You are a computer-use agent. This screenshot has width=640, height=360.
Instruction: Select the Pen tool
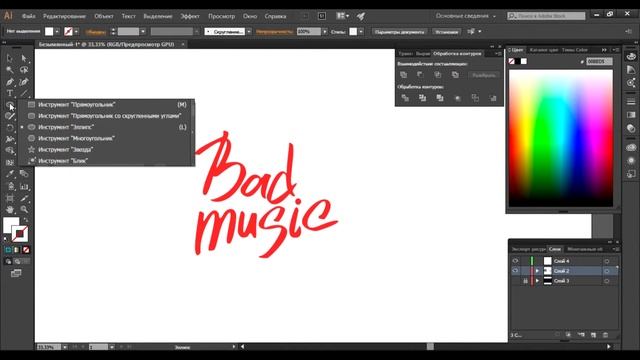[9, 82]
